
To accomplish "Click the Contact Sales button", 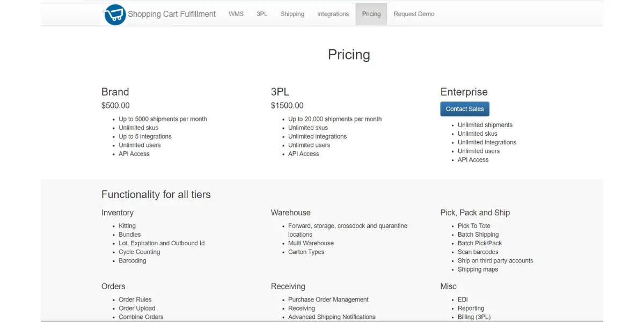I will click(x=465, y=109).
